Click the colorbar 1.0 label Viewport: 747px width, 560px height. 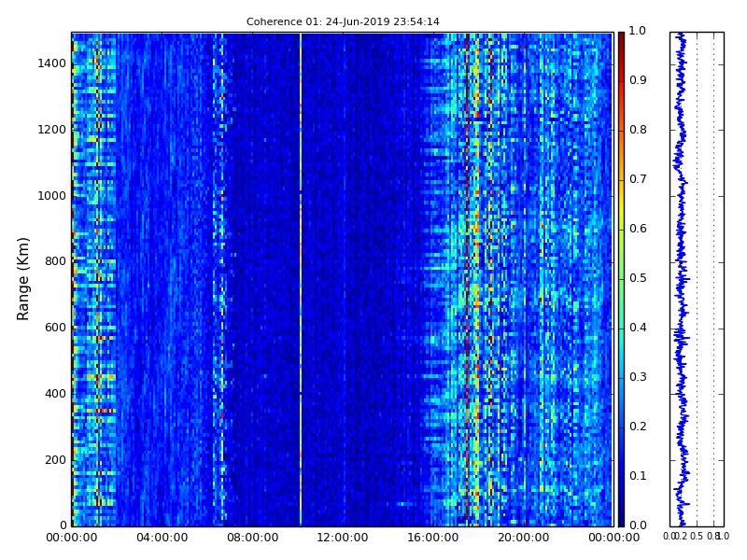638,31
